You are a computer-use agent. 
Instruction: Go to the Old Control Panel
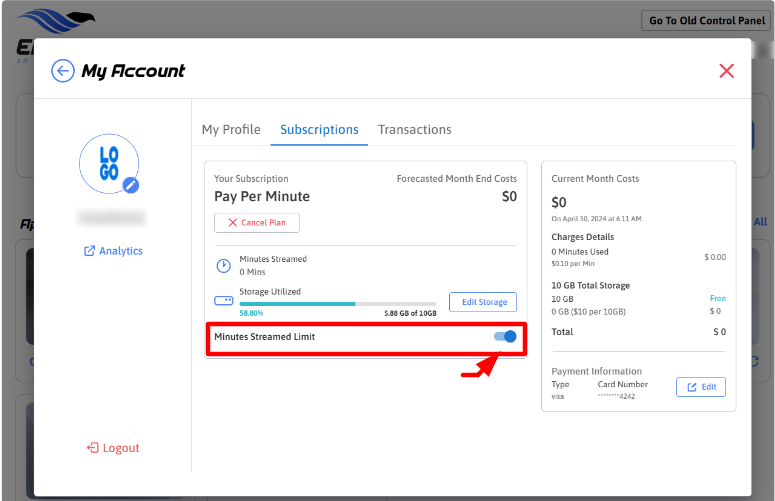pyautogui.click(x=707, y=20)
